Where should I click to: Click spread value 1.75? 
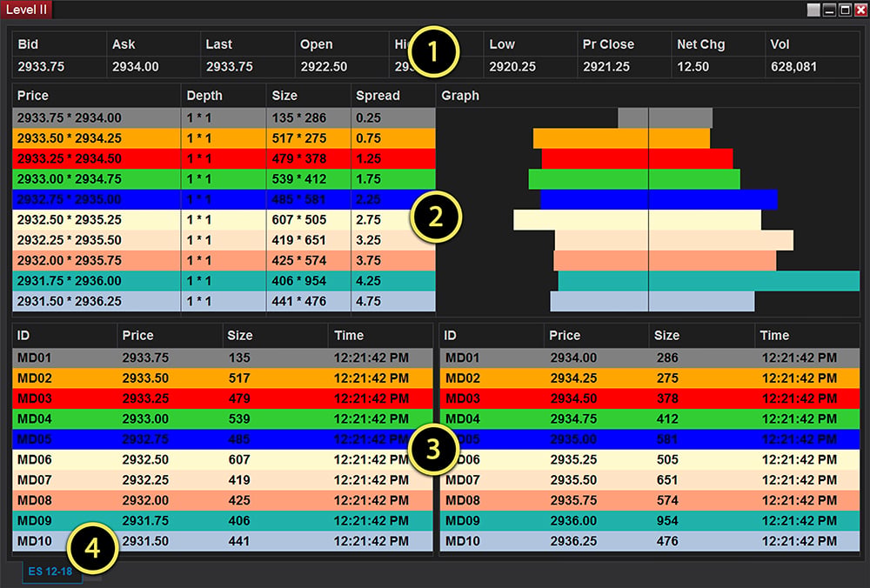pyautogui.click(x=368, y=179)
